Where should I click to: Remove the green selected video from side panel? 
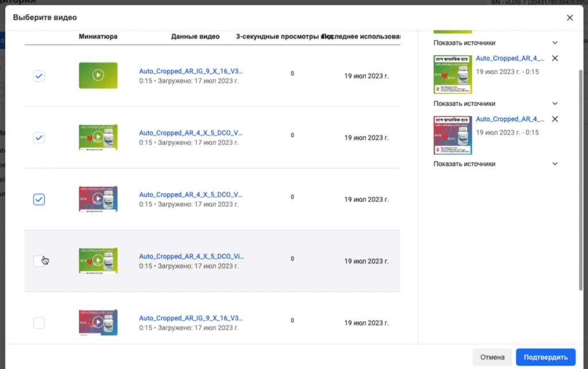[555, 58]
